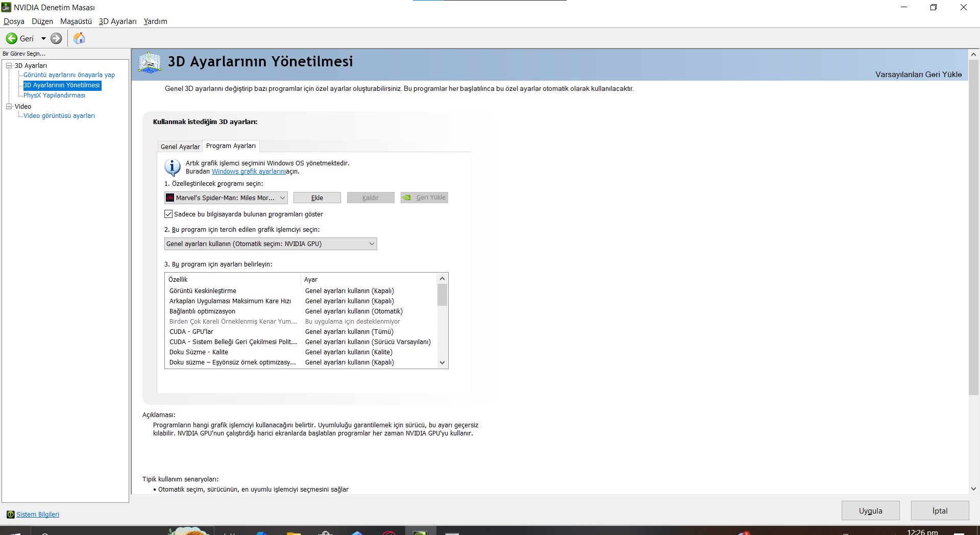Click the Sistem Bilgileri icon
This screenshot has width=980, height=535.
(11, 514)
